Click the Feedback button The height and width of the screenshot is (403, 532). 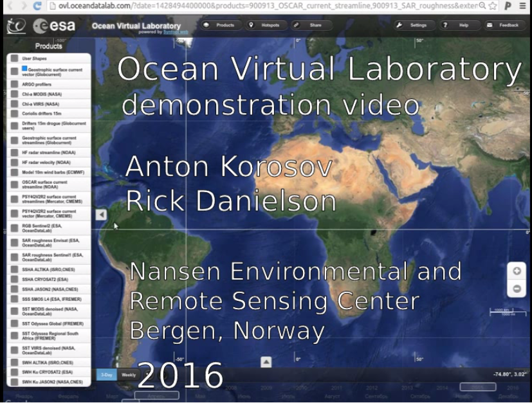click(505, 25)
